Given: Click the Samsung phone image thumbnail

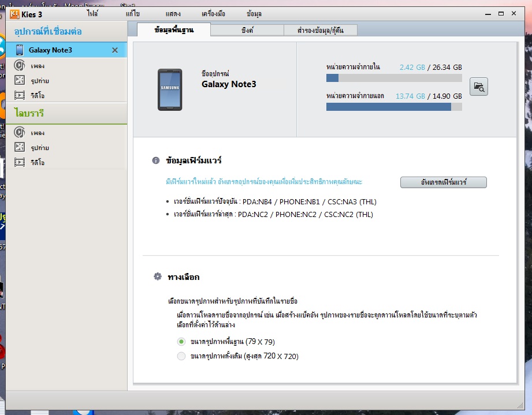Looking at the screenshot, I should (170, 90).
